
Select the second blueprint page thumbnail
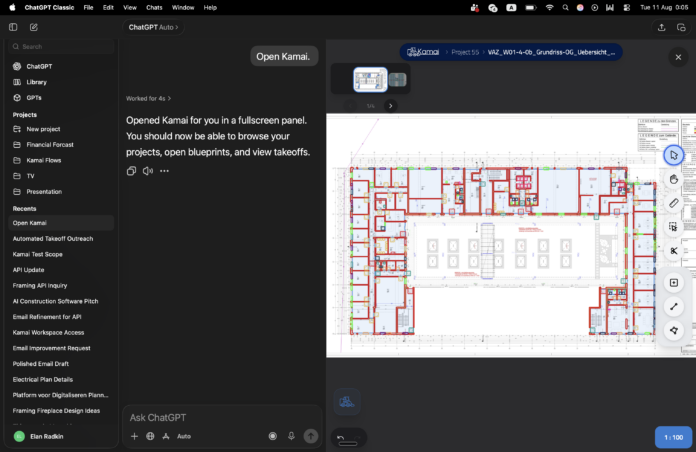coord(397,80)
